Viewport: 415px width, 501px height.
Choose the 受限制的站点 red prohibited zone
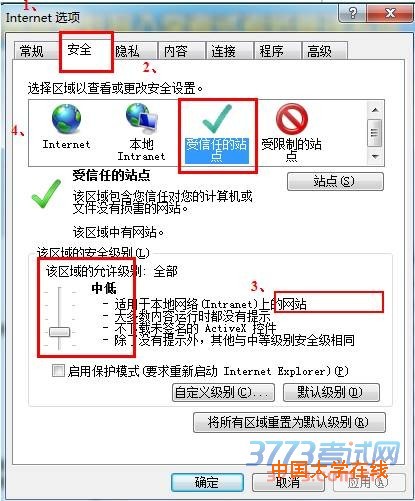point(292,118)
